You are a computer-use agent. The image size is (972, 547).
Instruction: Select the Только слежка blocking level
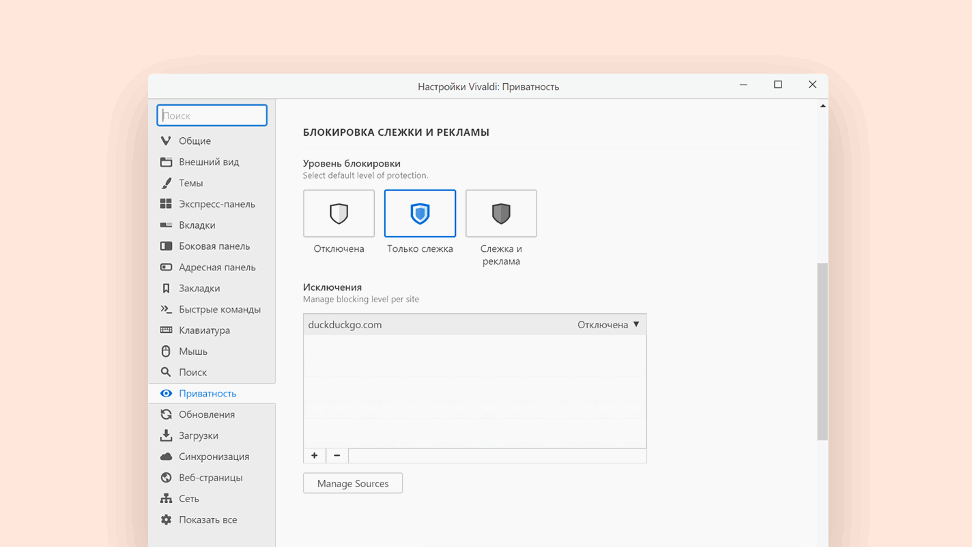tap(420, 213)
